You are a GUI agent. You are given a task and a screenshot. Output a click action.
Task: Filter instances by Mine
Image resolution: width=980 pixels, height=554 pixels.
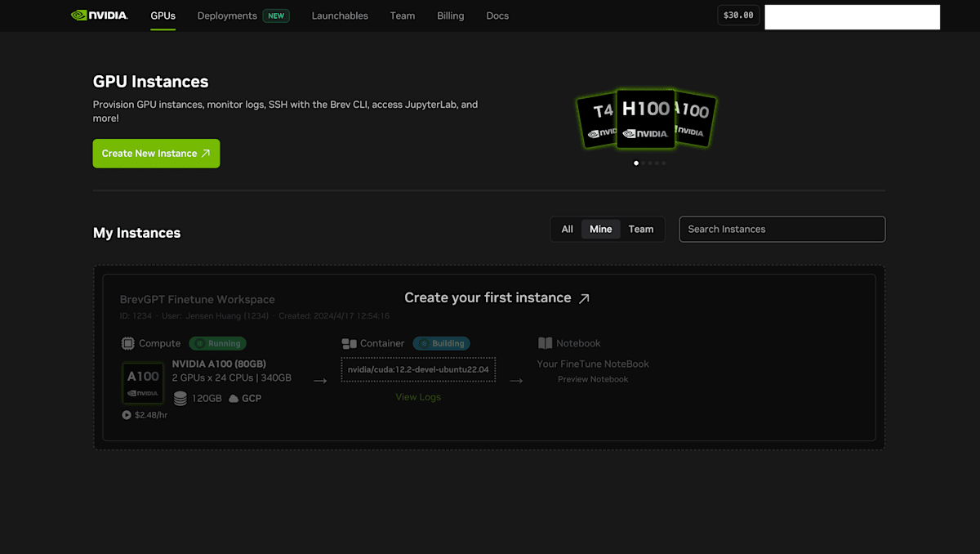point(601,229)
